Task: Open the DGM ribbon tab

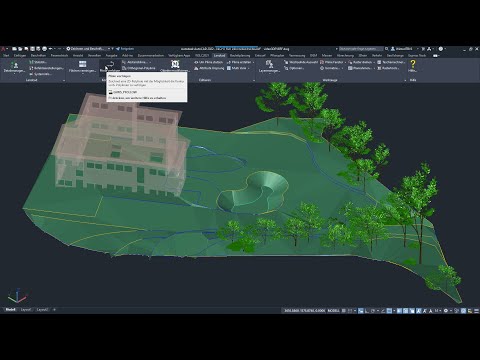Action: 313,55
